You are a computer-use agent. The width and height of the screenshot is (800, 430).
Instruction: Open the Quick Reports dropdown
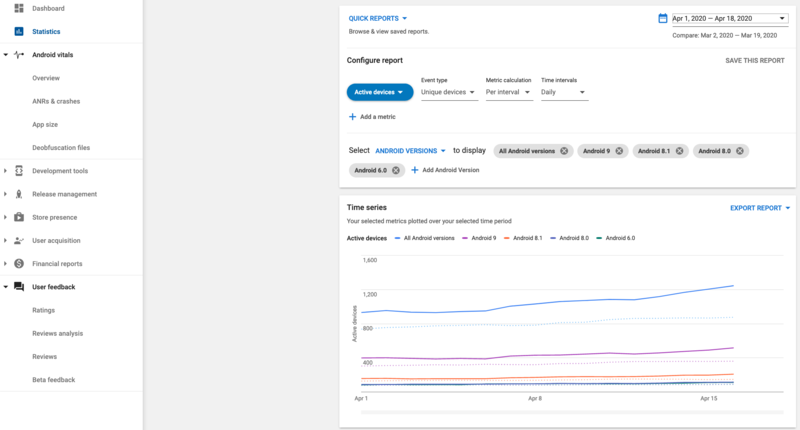[x=378, y=18]
